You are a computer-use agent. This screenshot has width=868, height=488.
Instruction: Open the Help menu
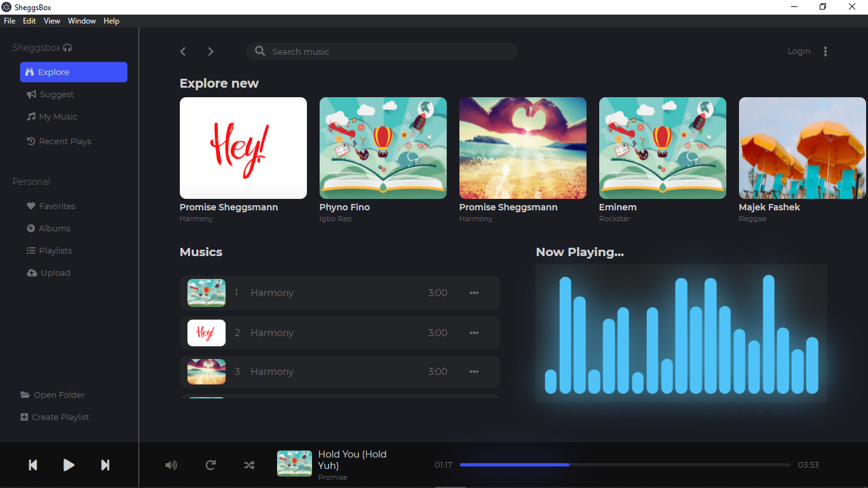coord(111,21)
